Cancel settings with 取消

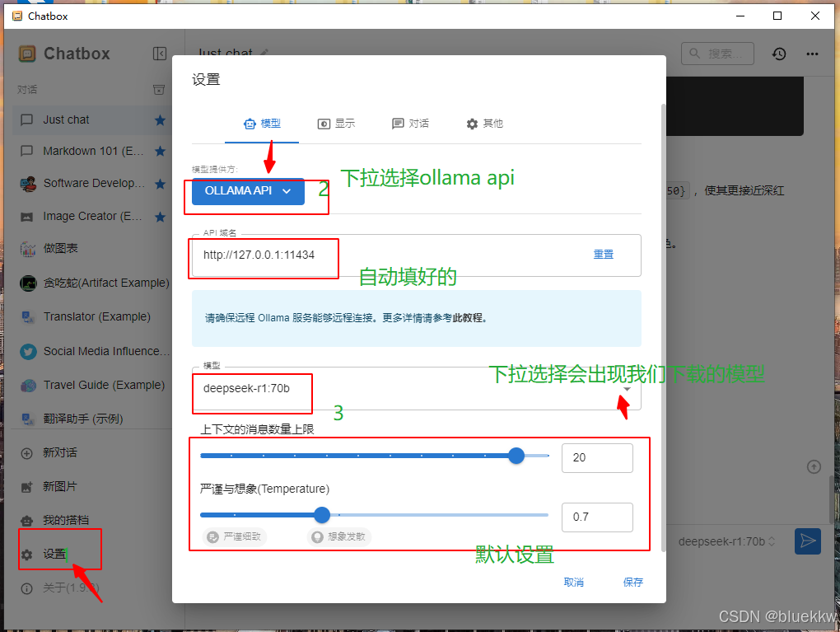[574, 582]
